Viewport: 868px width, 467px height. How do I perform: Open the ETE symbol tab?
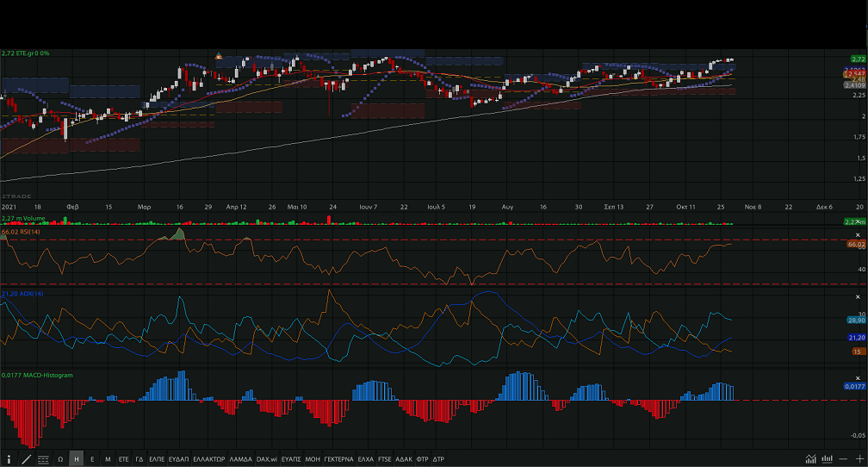123,459
